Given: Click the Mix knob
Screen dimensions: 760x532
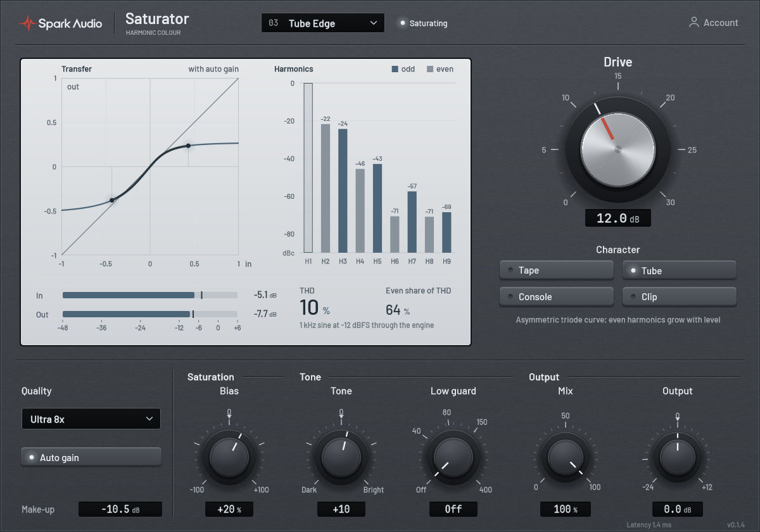Looking at the screenshot, I should (566, 457).
